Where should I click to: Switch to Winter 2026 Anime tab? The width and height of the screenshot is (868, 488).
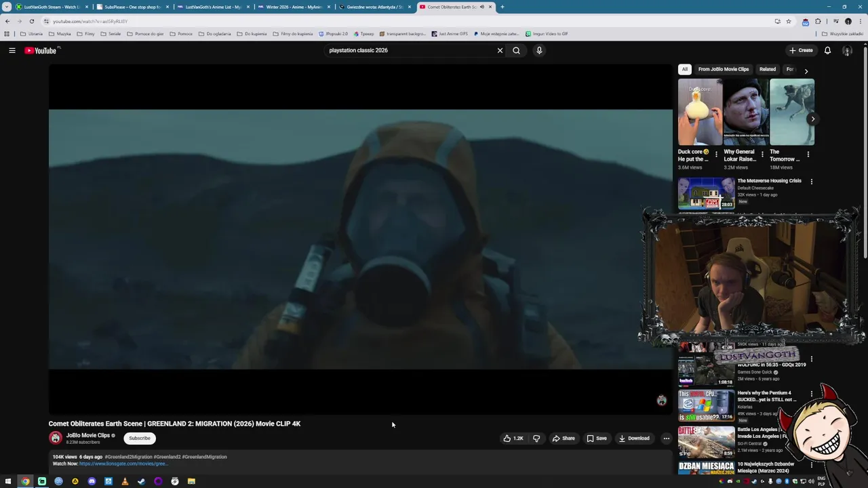tap(293, 7)
